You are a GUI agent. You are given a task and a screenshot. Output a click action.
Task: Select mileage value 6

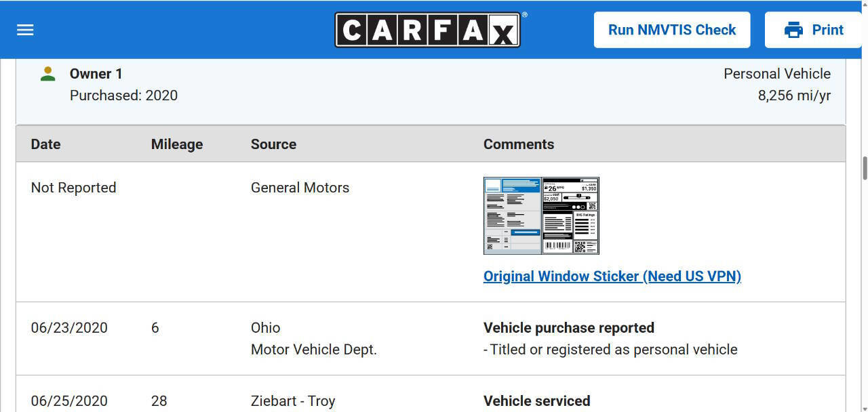click(x=155, y=328)
